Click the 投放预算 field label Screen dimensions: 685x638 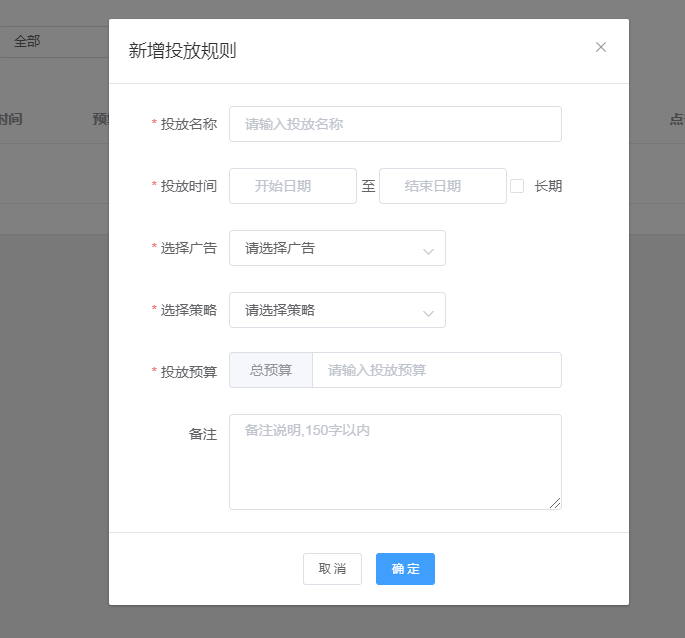[189, 372]
